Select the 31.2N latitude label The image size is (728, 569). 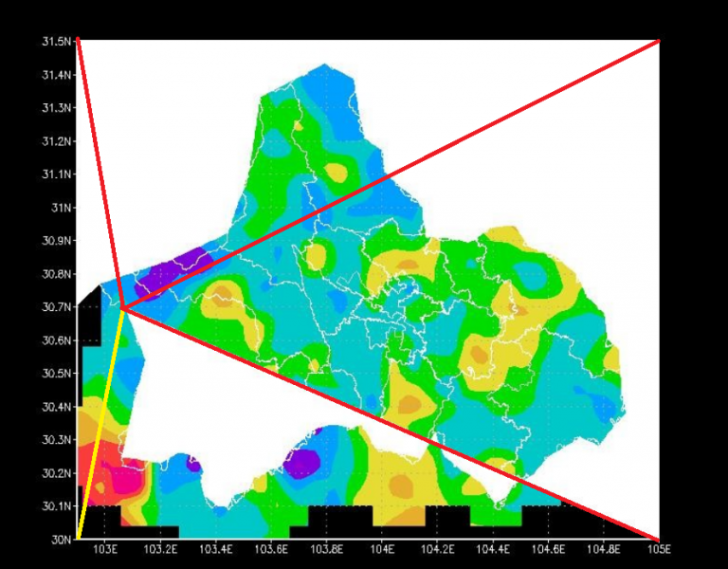click(57, 141)
